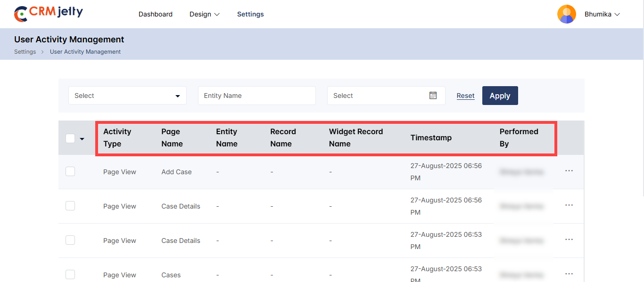The image size is (644, 282).
Task: Open three-dot menu for the Cases row
Action: point(569,274)
